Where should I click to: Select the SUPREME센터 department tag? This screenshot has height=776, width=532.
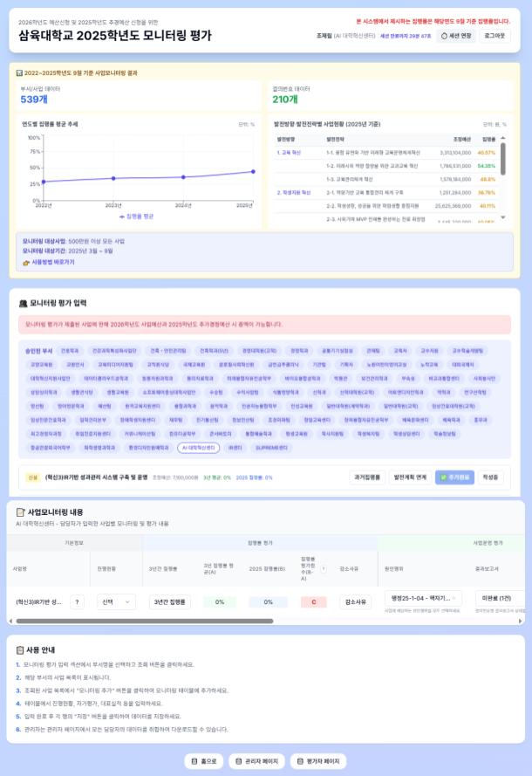271,448
